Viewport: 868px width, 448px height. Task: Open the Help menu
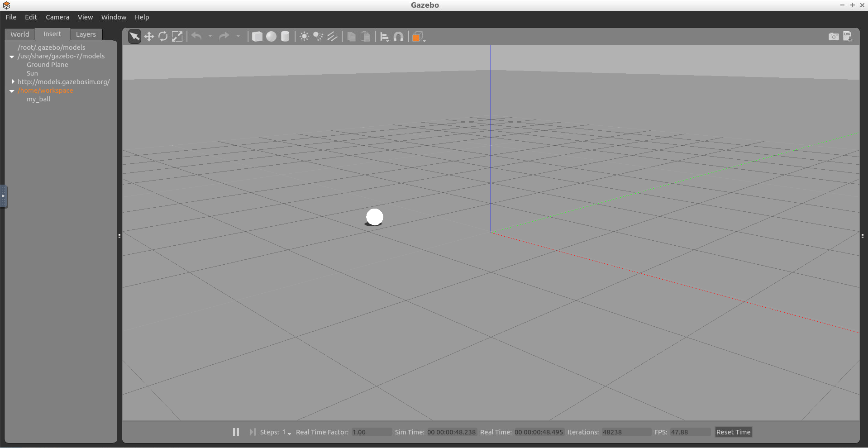[142, 17]
